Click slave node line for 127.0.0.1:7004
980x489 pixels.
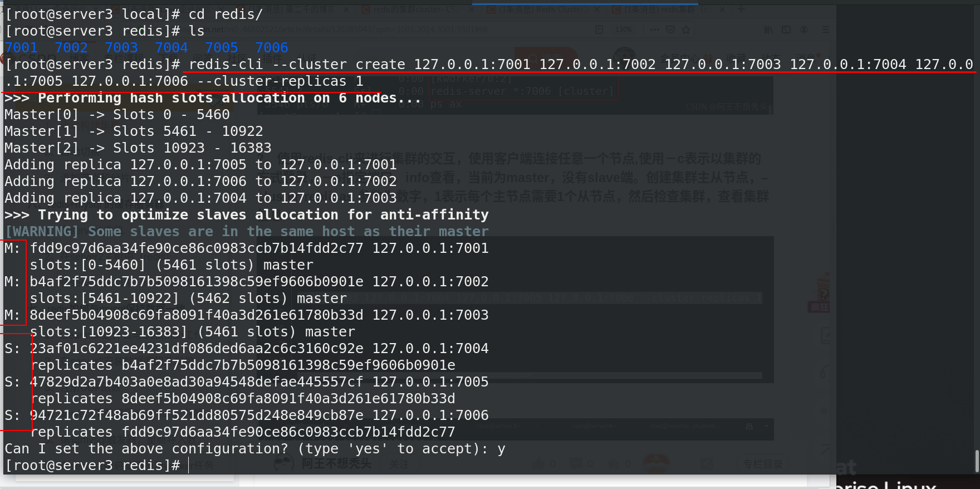[247, 349]
